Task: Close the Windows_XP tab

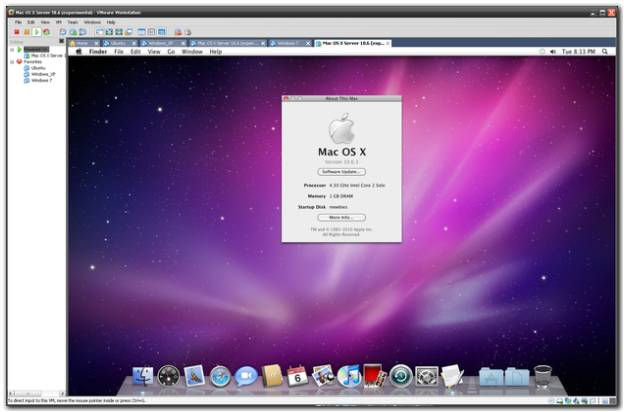Action: [x=183, y=43]
